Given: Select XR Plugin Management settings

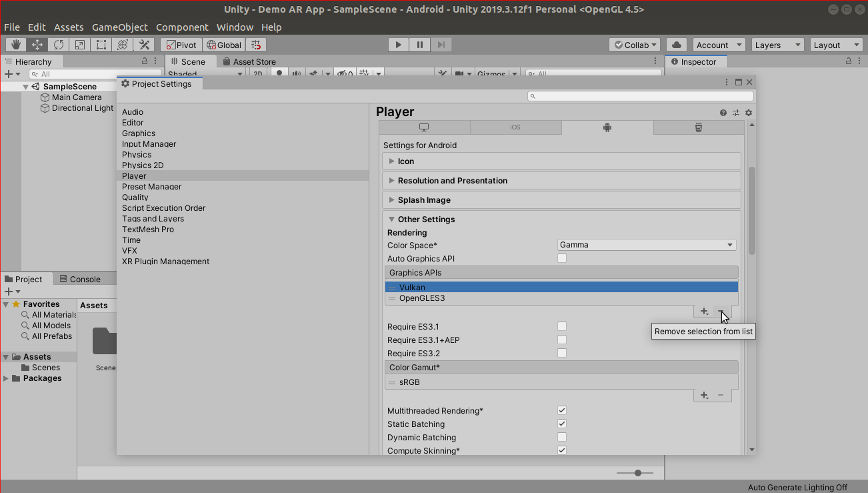Looking at the screenshot, I should [x=165, y=262].
